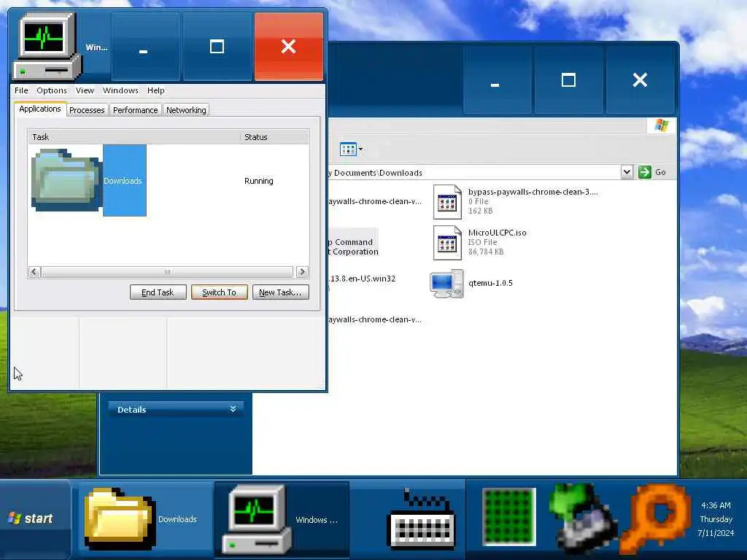The height and width of the screenshot is (560, 747).
Task: Minimize the Downloads Explorer window
Action: click(x=497, y=80)
